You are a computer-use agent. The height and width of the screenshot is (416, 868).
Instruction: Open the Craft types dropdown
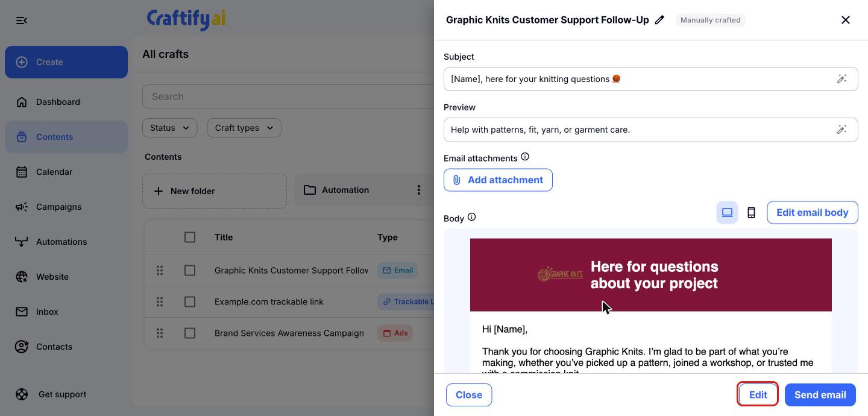pyautogui.click(x=244, y=128)
